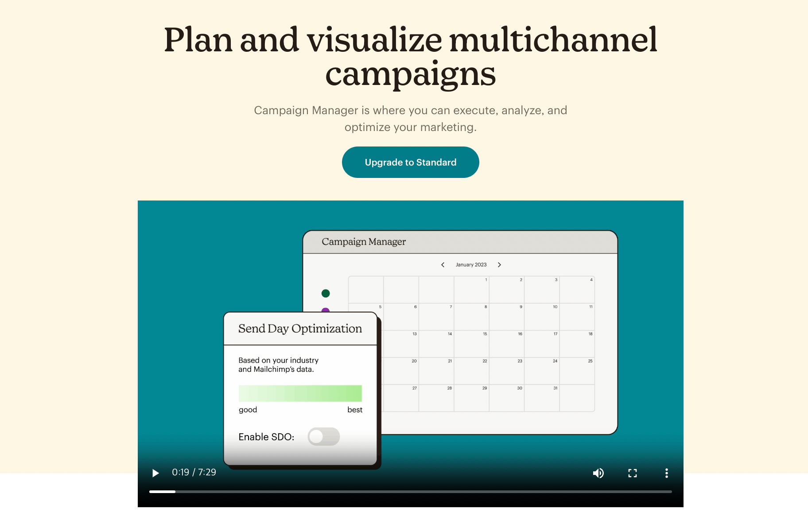Viewport: 808px width, 532px height.
Task: Enter fullscreen mode for the video
Action: (x=633, y=473)
